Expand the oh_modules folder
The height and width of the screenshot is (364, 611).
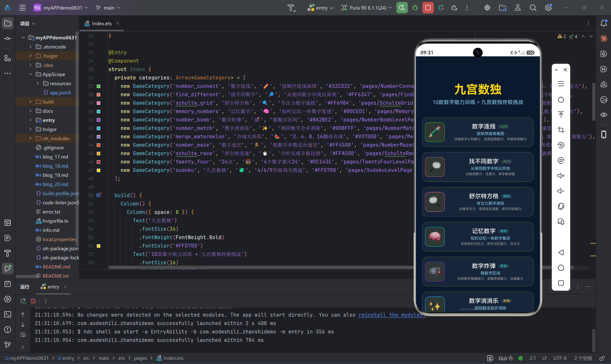point(30,138)
